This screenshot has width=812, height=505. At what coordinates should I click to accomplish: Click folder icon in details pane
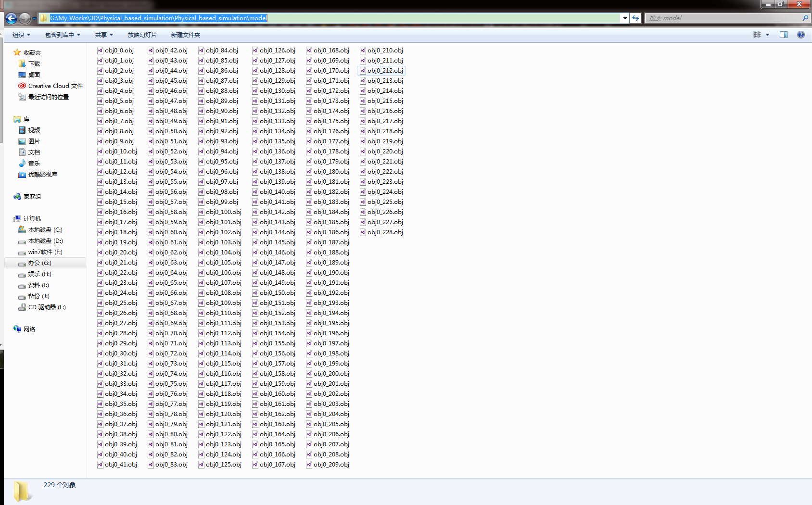[x=22, y=491]
